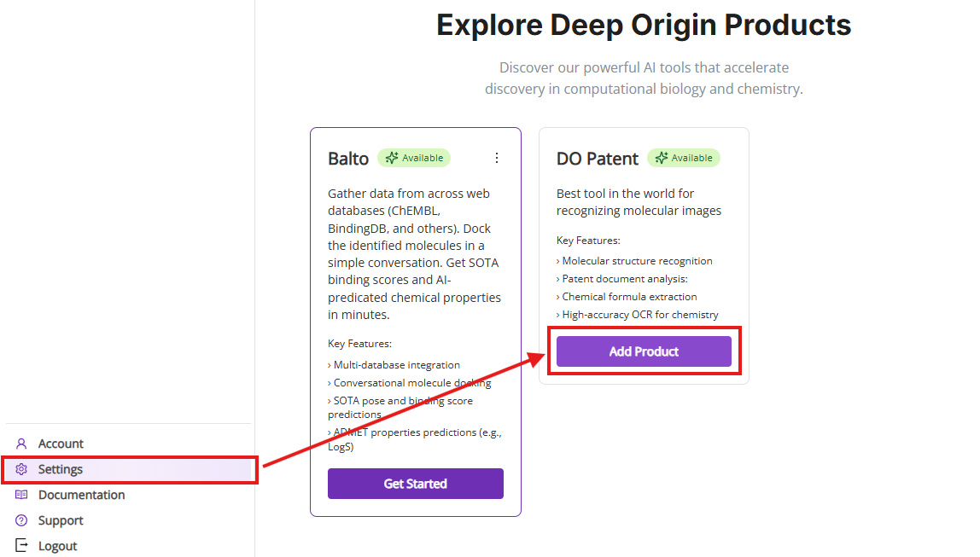Open the Account menu item
This screenshot has width=980, height=557.
(x=61, y=444)
